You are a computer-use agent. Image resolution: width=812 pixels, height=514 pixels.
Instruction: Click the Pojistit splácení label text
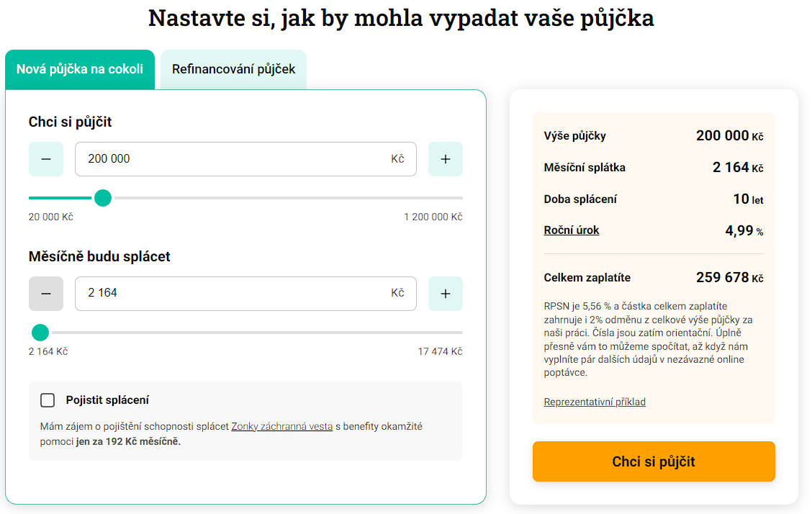(107, 400)
